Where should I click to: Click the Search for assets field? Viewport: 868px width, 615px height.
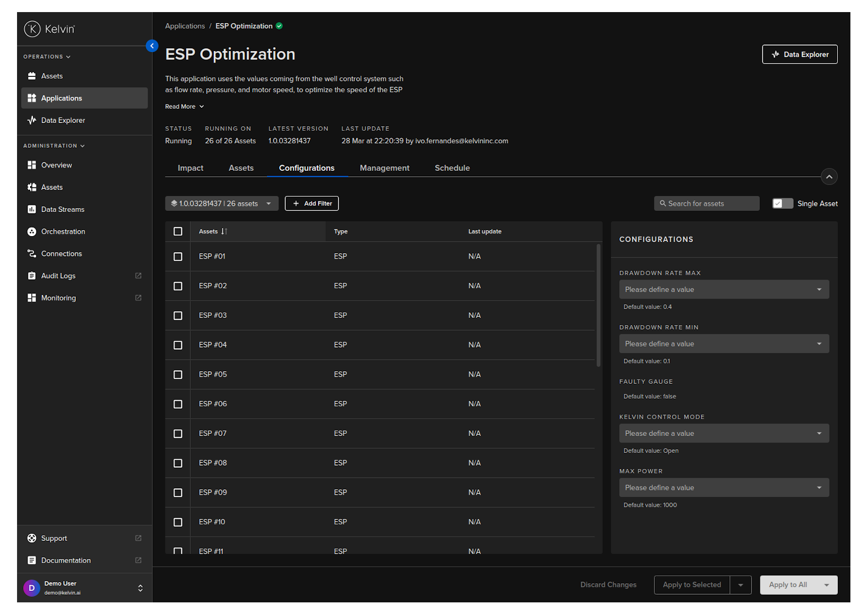[x=707, y=204]
